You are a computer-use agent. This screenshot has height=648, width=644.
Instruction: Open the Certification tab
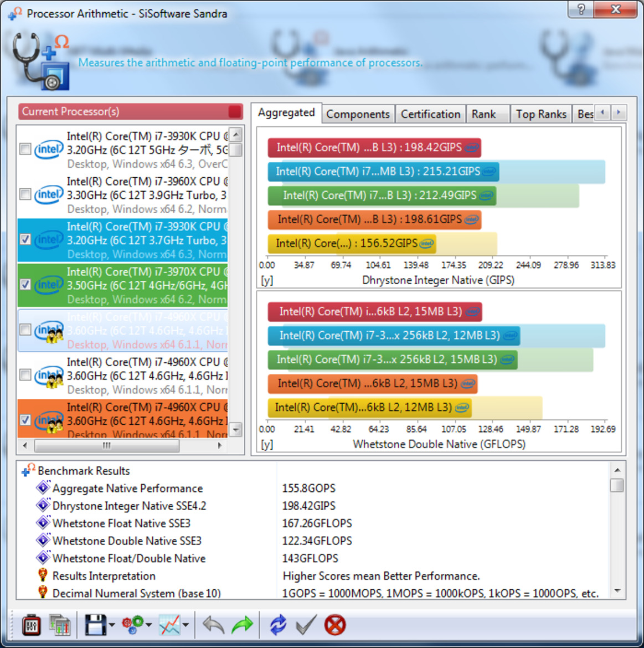pyautogui.click(x=430, y=114)
